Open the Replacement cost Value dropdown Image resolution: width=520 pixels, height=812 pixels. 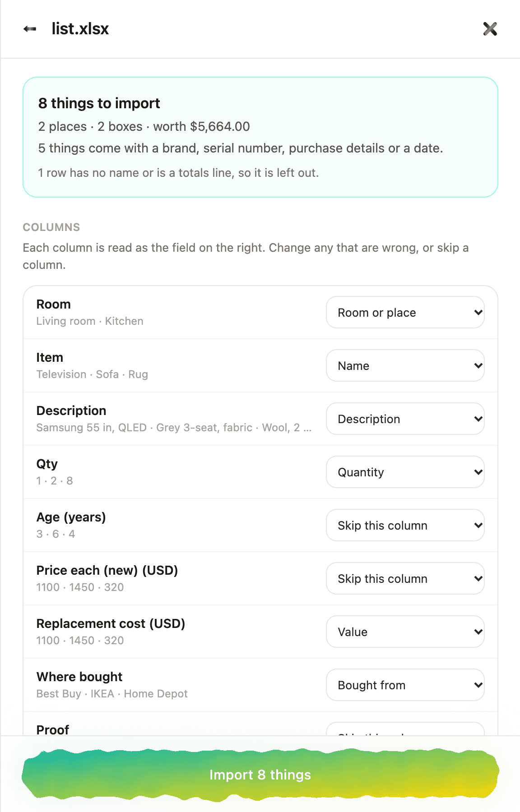coord(405,632)
